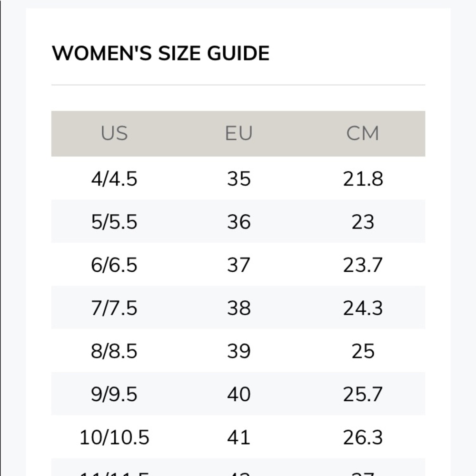Click the 25.7 cm value
476x476 pixels.
click(363, 394)
